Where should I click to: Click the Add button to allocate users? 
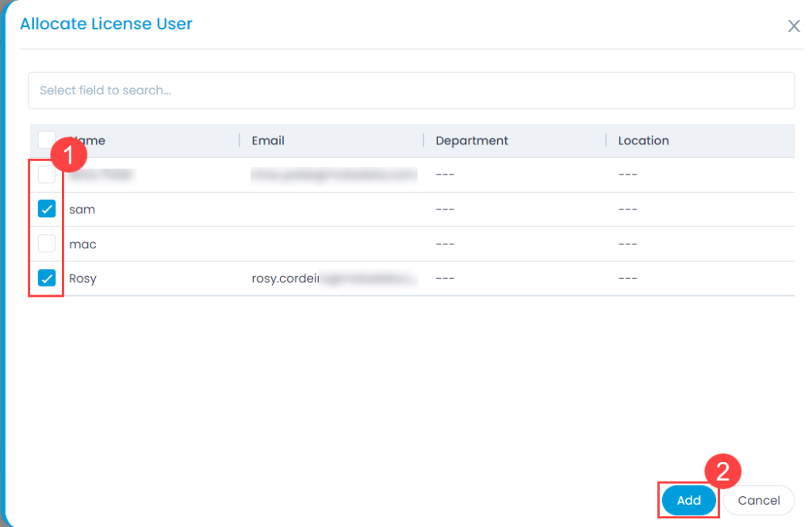pyautogui.click(x=688, y=500)
